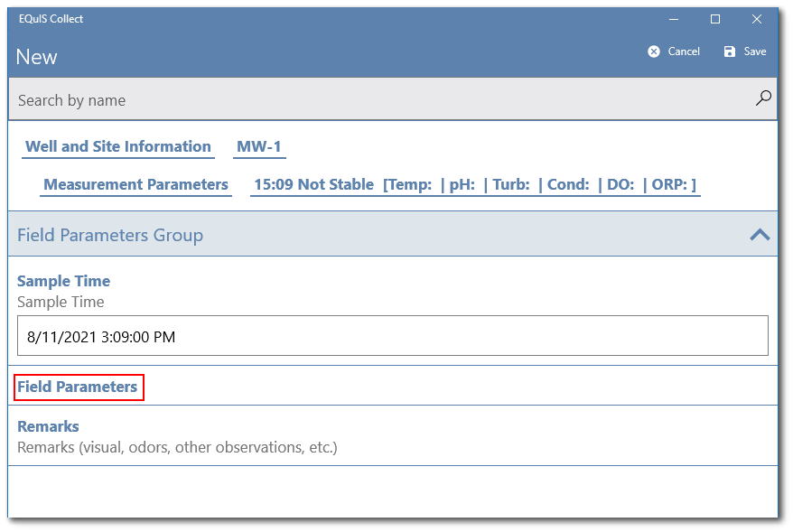Focus the Search by name field
The height and width of the screenshot is (532, 793).
point(379,100)
